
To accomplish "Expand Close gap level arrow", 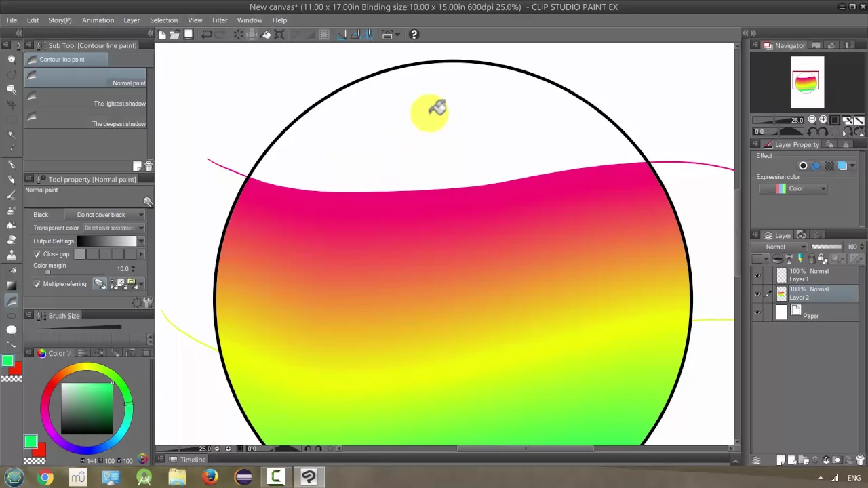I will [141, 254].
